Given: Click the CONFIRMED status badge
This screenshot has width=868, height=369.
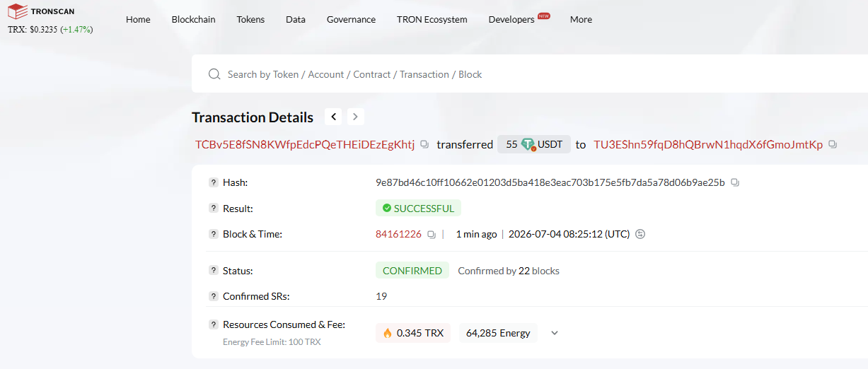Looking at the screenshot, I should [x=412, y=271].
